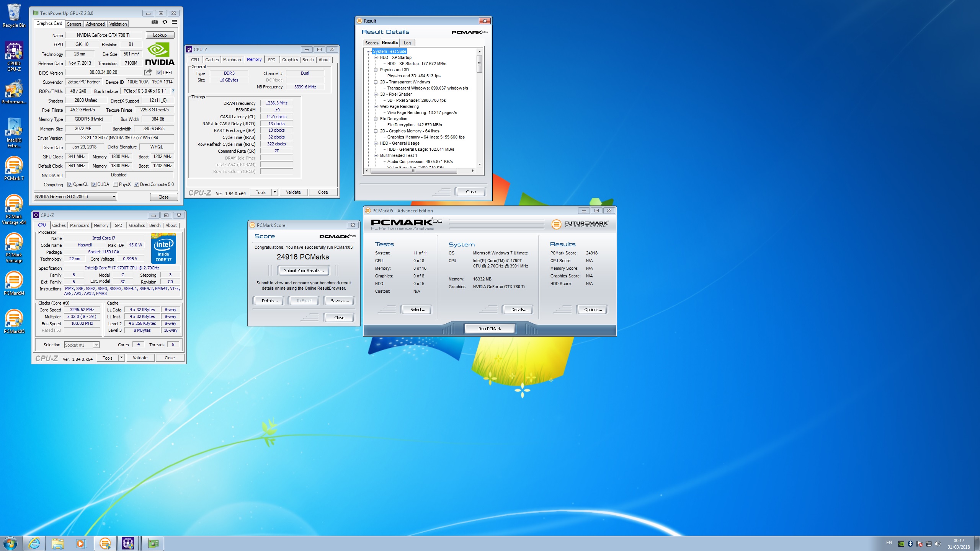
Task: Switch to PCMark05 taskbar button
Action: tap(105, 543)
